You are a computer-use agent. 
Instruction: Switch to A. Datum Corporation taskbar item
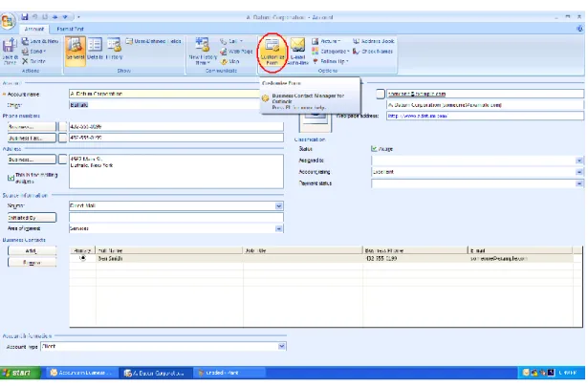tap(155, 373)
